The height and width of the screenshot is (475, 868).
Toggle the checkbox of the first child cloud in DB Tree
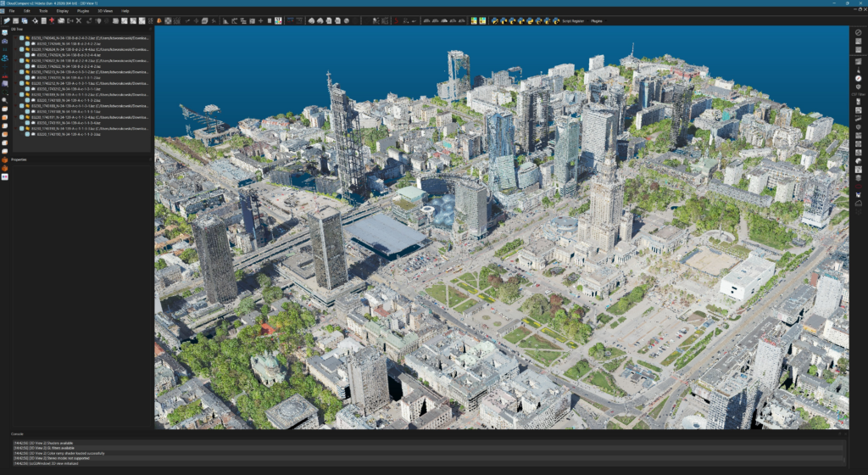(x=27, y=44)
